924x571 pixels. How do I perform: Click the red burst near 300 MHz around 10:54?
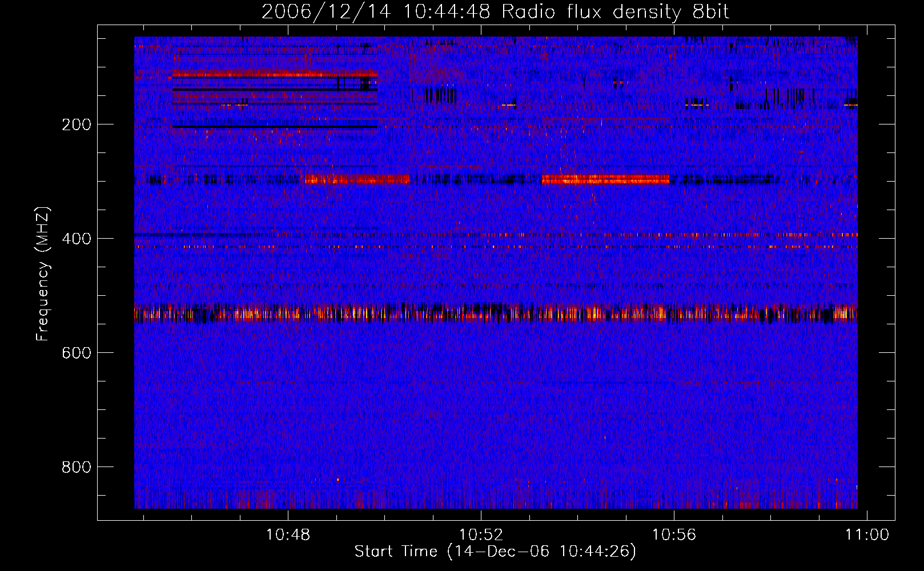[x=605, y=179]
